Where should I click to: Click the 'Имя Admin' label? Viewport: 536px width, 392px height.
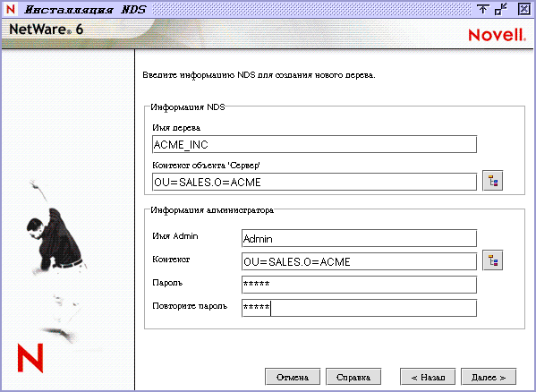[x=175, y=236]
